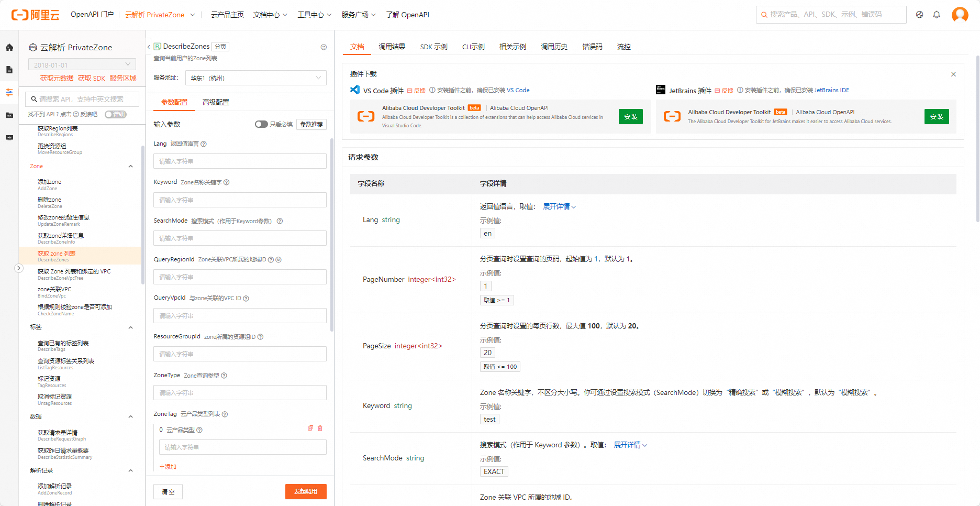Viewport: 980px width, 506px height.
Task: Show help for ResourceGroupId parameter
Action: 260,337
